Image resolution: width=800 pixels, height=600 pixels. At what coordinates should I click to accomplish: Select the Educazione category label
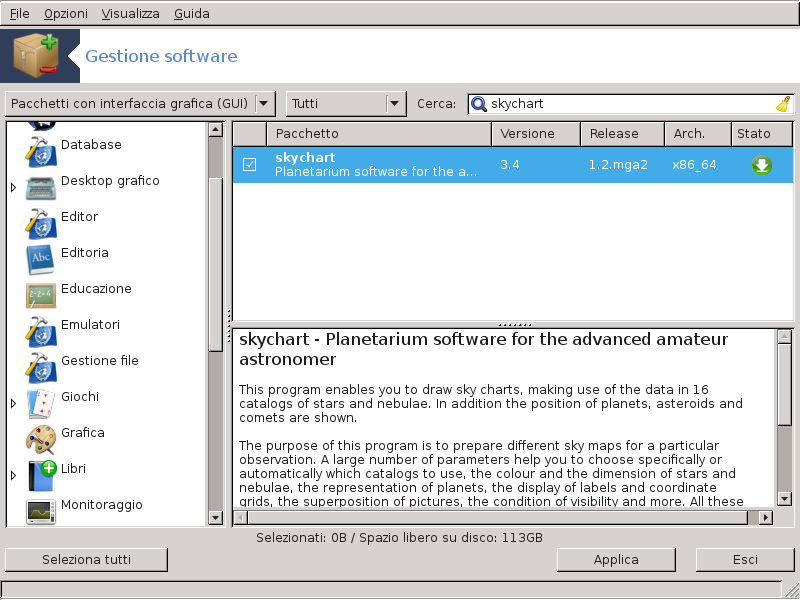(x=96, y=289)
